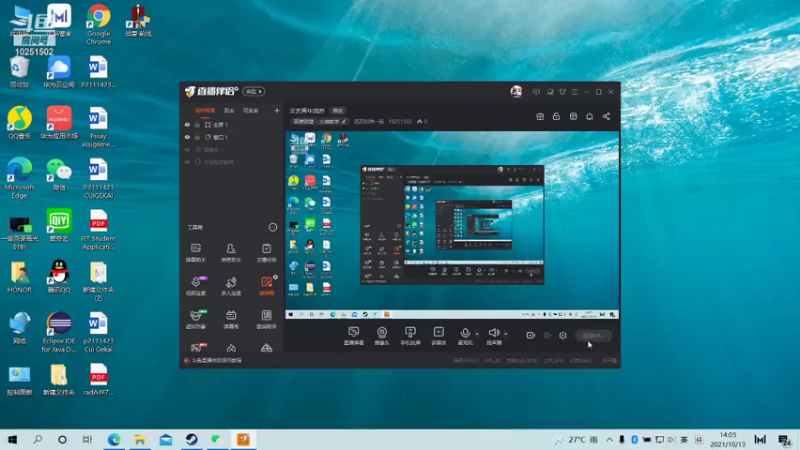Click the microphone icon in bottom toolbar
The width and height of the screenshot is (800, 450).
click(x=465, y=333)
